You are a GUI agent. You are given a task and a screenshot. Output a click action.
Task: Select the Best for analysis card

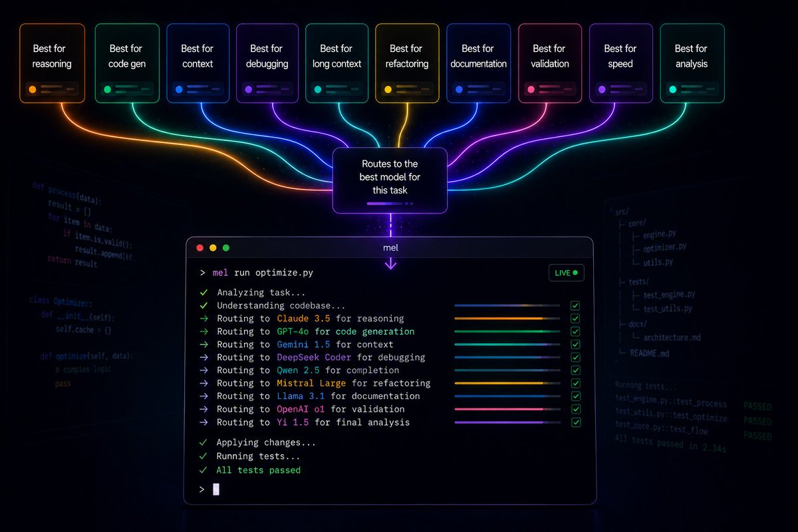(692, 63)
